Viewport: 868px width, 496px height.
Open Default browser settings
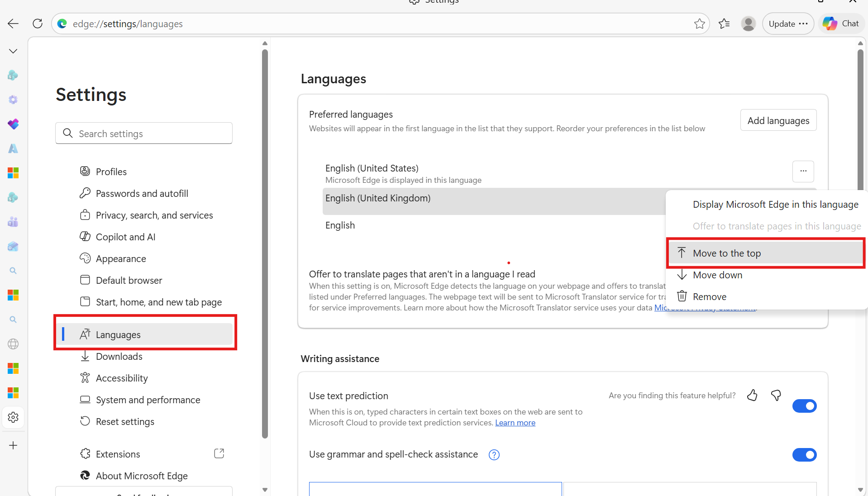point(144,280)
